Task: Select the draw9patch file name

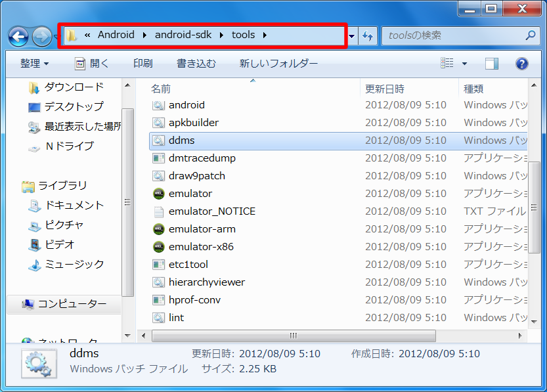Action: (197, 176)
